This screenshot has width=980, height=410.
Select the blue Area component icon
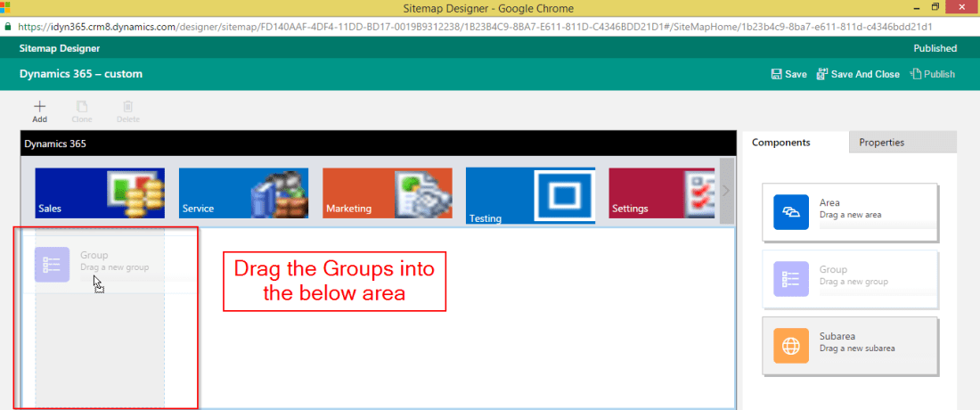coord(791,212)
